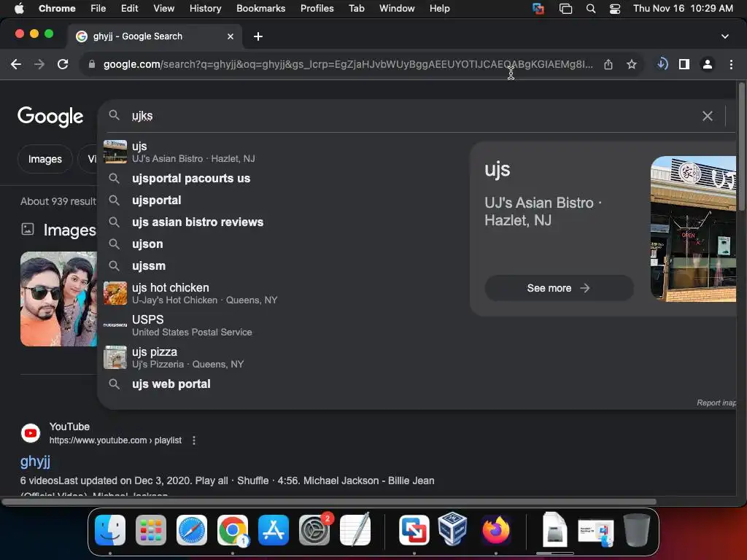Open the Chrome downloads icon
The width and height of the screenshot is (747, 560).
pos(662,64)
